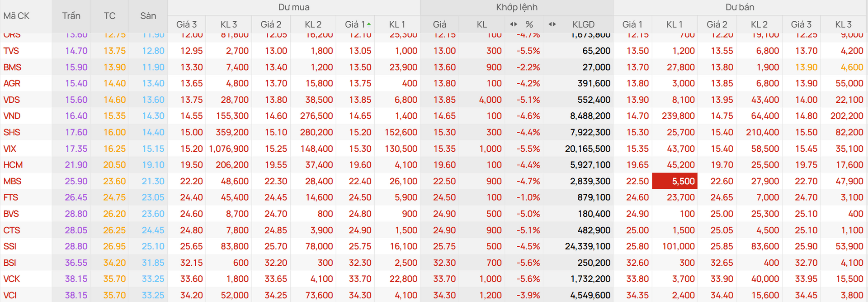Screen dimensions: 868x302
Task: Click the KL 3 header under Dư bán
Action: pyautogui.click(x=843, y=24)
